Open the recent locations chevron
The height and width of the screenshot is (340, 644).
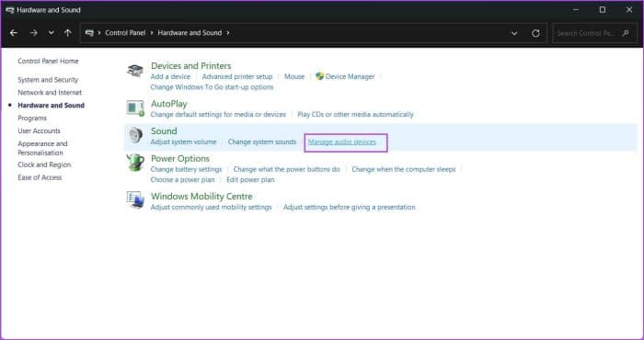[51, 33]
